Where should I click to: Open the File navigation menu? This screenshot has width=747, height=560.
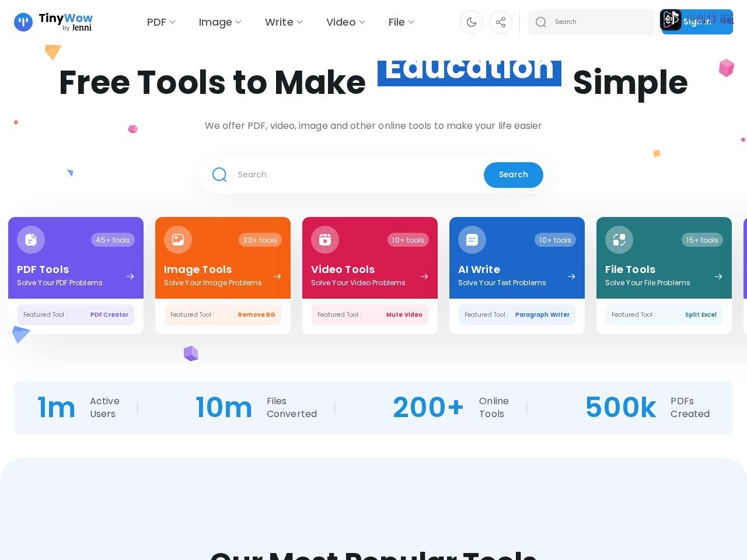[402, 22]
